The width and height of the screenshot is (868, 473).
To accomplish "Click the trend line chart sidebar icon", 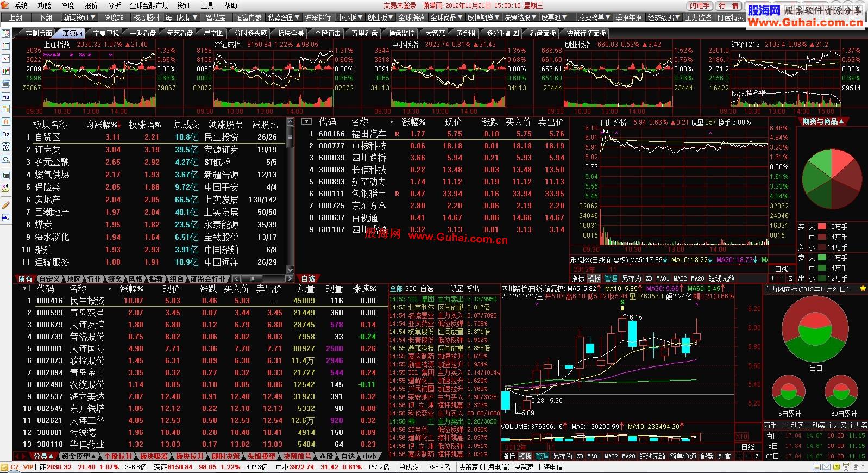I will click(6, 59).
